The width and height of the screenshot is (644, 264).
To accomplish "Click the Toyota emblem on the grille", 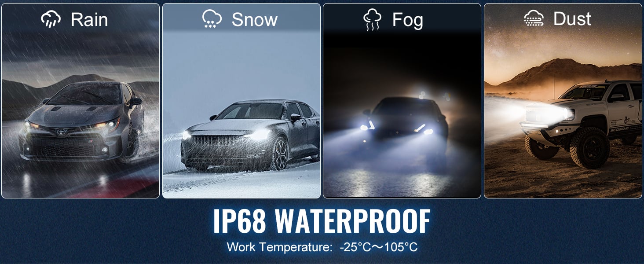I will point(61,132).
